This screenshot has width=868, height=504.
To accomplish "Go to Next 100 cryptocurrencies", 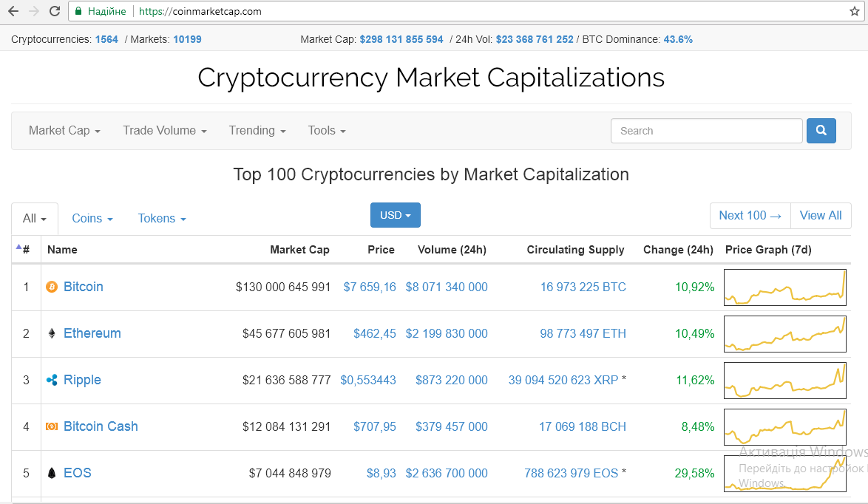I will [x=750, y=215].
